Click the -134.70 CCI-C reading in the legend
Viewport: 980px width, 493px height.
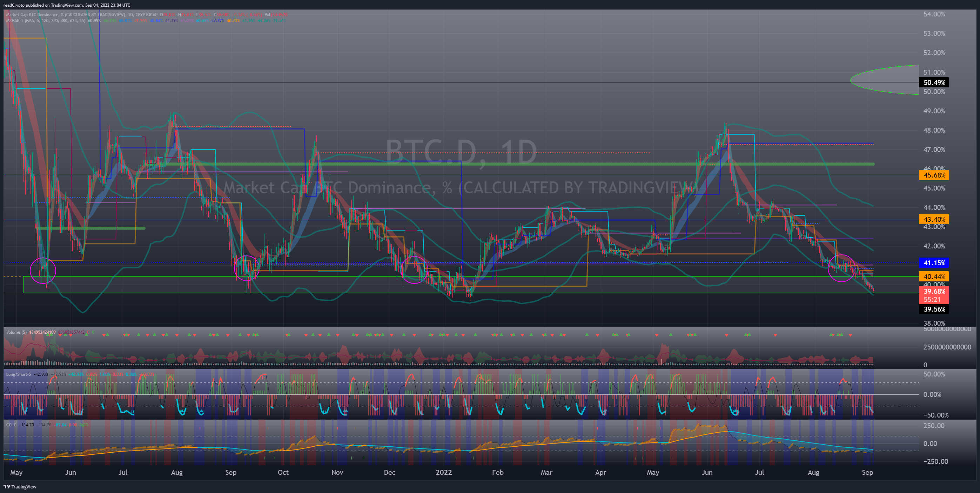click(27, 425)
